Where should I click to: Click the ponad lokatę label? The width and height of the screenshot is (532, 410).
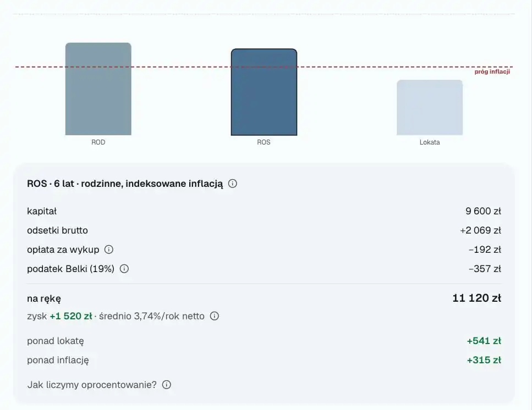[x=56, y=341]
